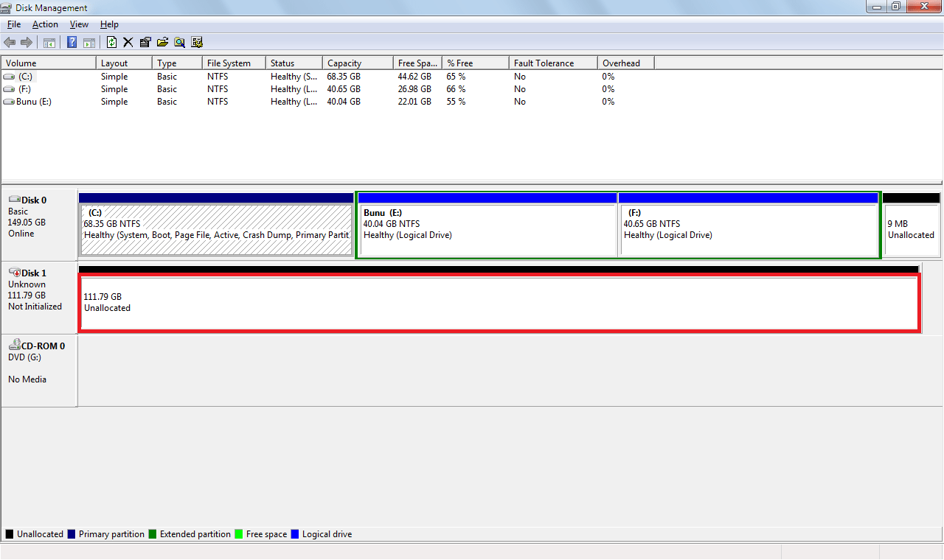Click the Primary partition legend color swatch
The height and width of the screenshot is (560, 944).
[x=71, y=534]
